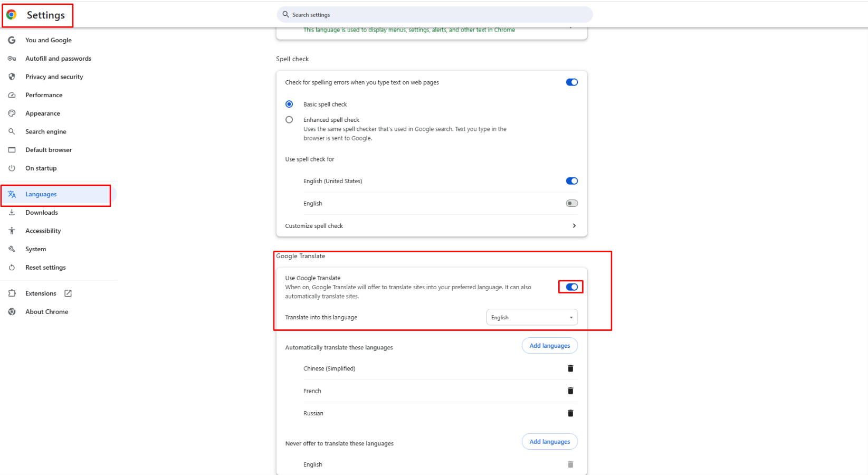The width and height of the screenshot is (868, 475).
Task: Click the key icon for Autofill and passwords
Action: pyautogui.click(x=12, y=59)
